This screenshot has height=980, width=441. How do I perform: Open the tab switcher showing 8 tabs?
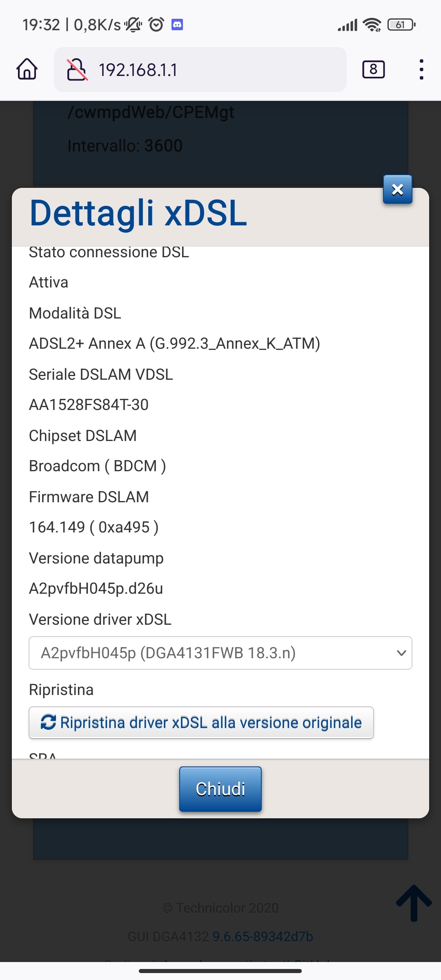373,69
